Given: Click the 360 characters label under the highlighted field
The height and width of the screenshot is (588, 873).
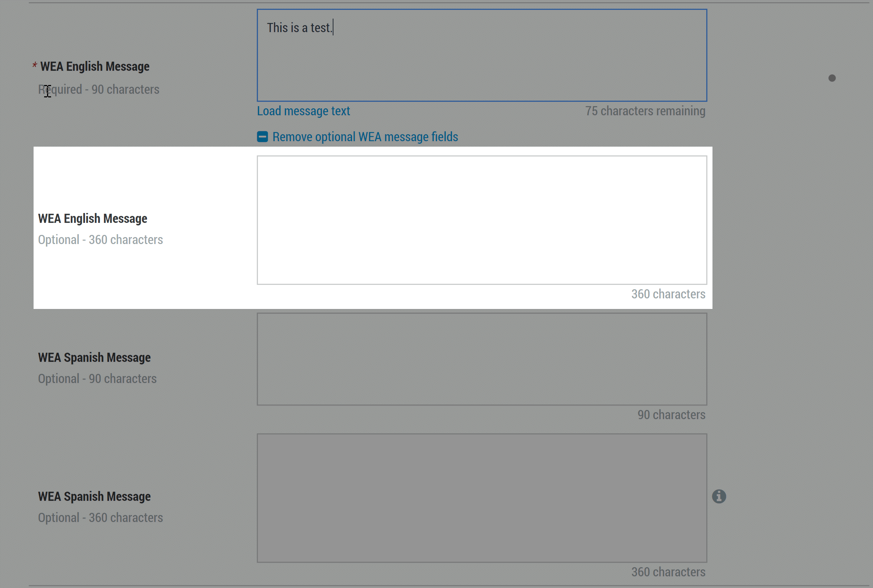Looking at the screenshot, I should (x=668, y=294).
